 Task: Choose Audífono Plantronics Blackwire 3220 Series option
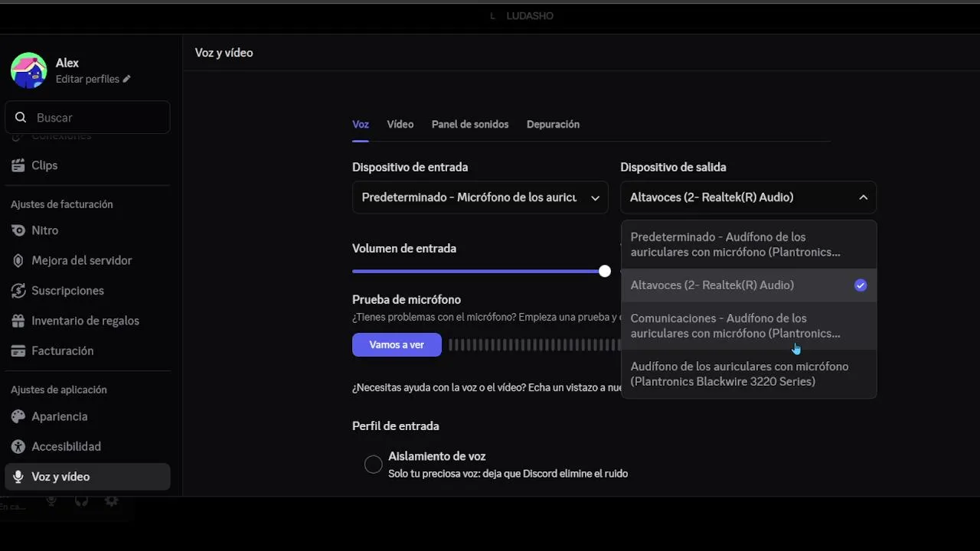point(749,374)
